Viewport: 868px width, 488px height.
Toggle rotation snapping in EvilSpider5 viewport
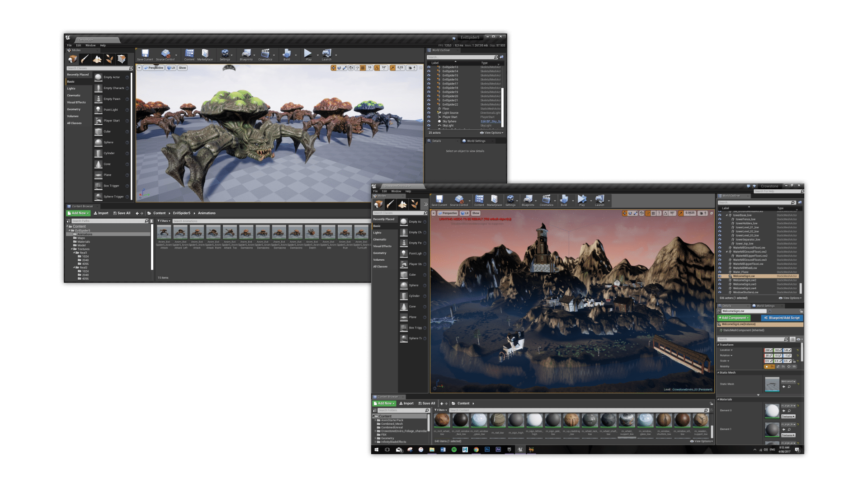pos(377,68)
